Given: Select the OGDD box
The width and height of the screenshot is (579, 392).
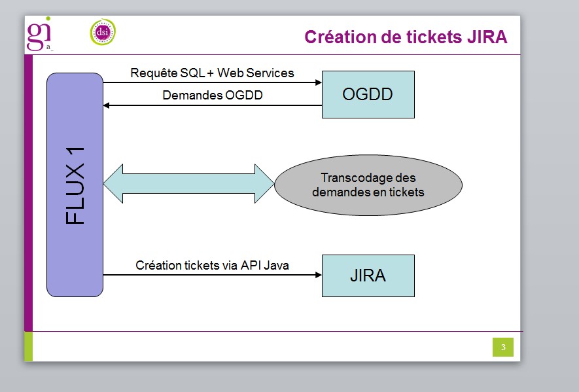Looking at the screenshot, I should 368,95.
